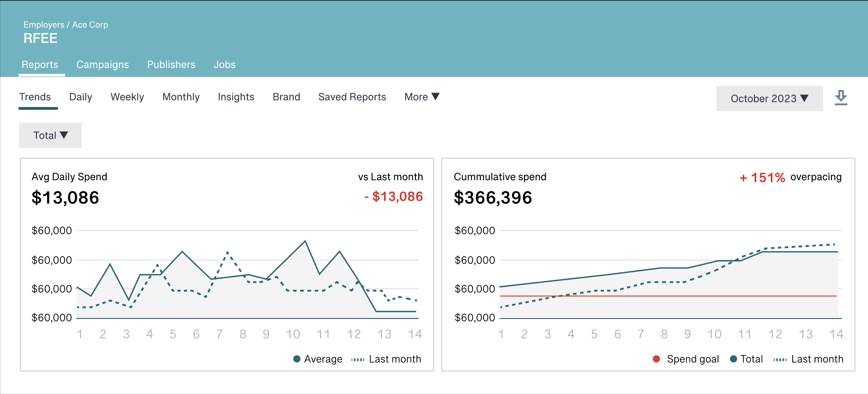Switch to the Campaigns tab
Image resolution: width=868 pixels, height=394 pixels.
click(102, 64)
